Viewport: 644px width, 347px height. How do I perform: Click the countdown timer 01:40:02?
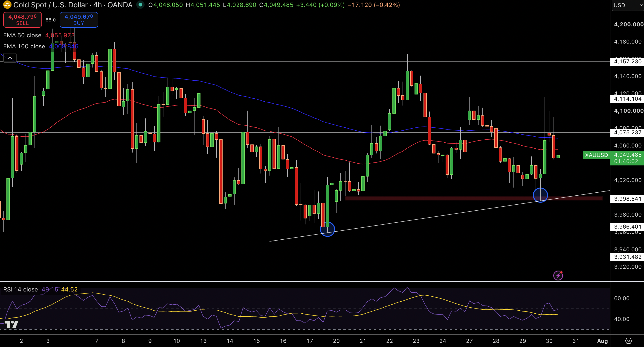click(626, 161)
